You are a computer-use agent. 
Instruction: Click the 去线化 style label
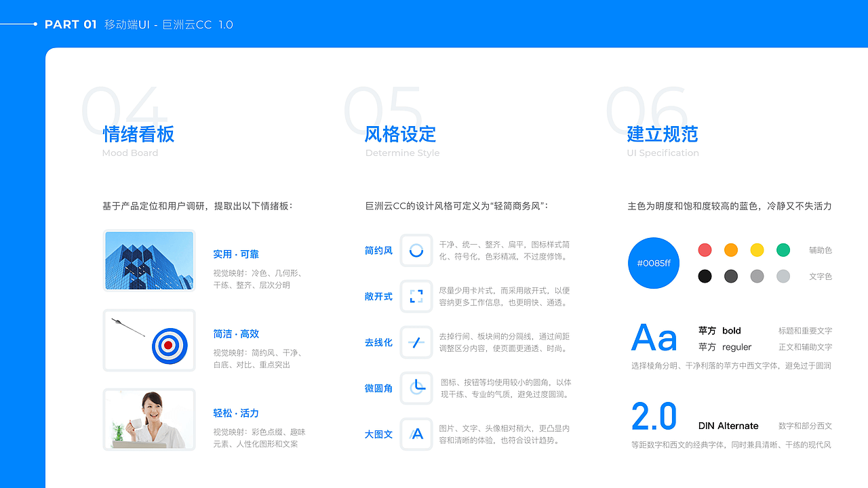coord(378,343)
